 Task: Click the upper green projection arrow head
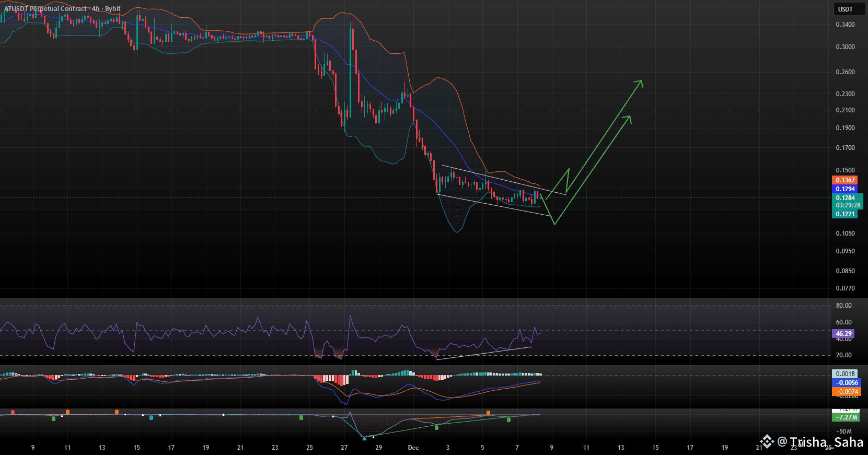640,83
